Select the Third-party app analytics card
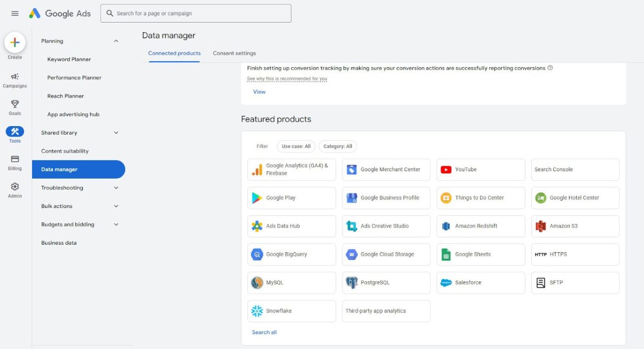The width and height of the screenshot is (644, 349). (386, 311)
